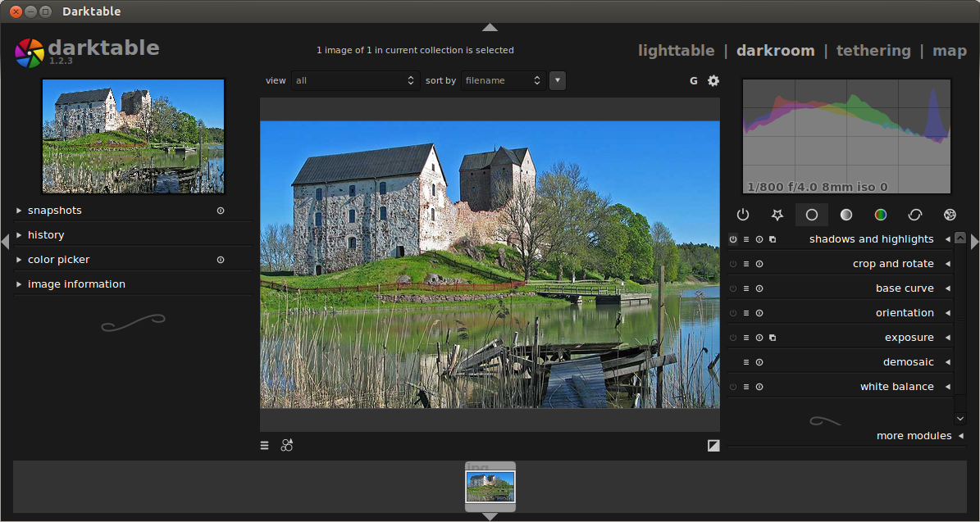Click the quick styles icon below image
This screenshot has height=522, width=980.
(286, 445)
